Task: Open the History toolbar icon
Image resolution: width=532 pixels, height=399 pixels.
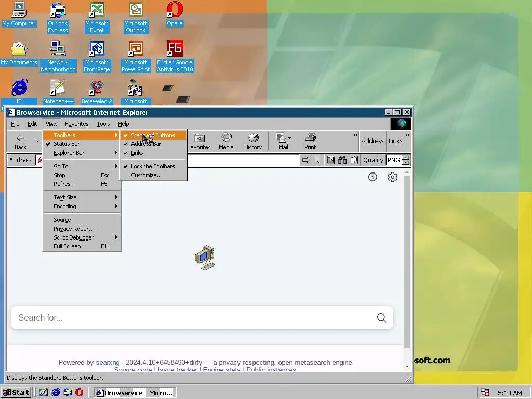Action: pyautogui.click(x=253, y=141)
